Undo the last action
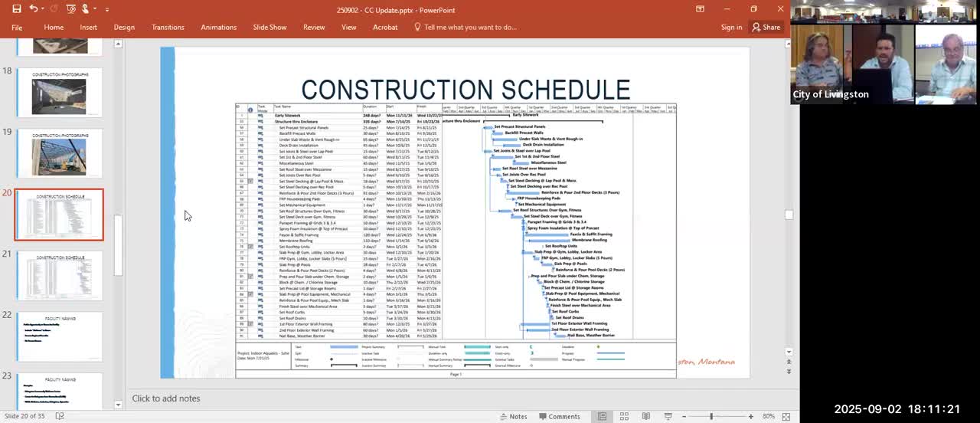 pyautogui.click(x=34, y=9)
